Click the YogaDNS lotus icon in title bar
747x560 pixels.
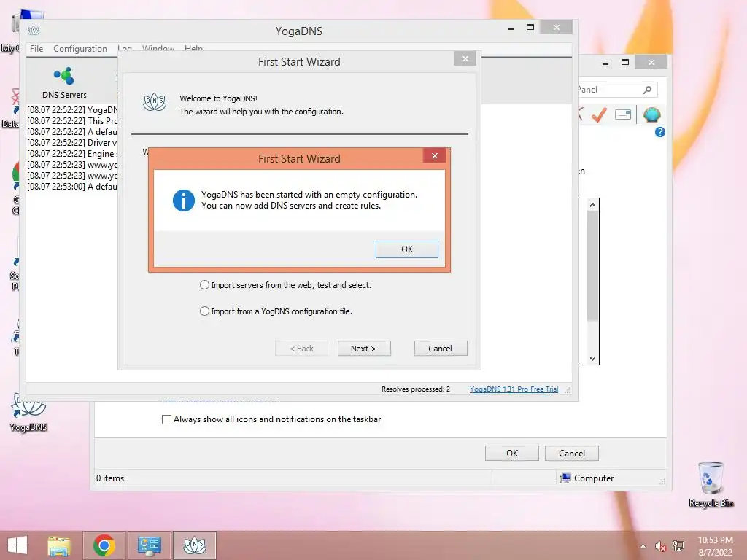(x=34, y=31)
